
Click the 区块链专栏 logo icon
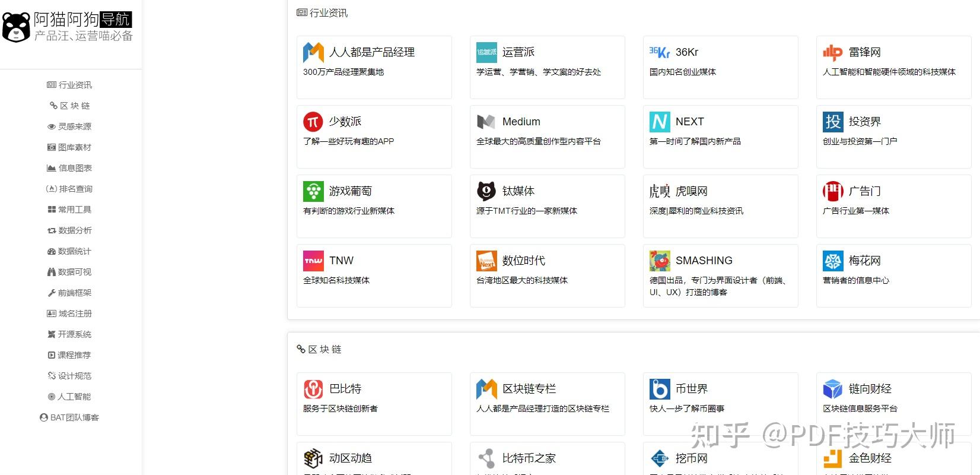[x=486, y=389]
